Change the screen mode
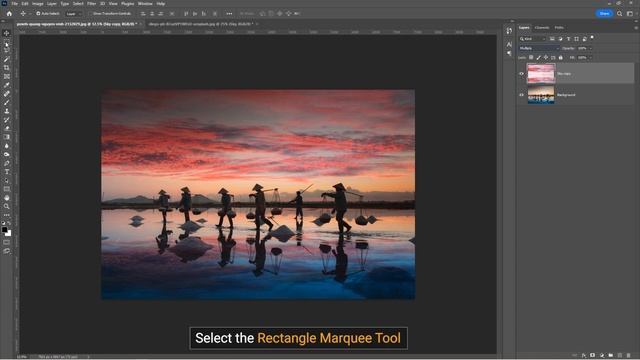The width and height of the screenshot is (640, 360). tap(7, 251)
